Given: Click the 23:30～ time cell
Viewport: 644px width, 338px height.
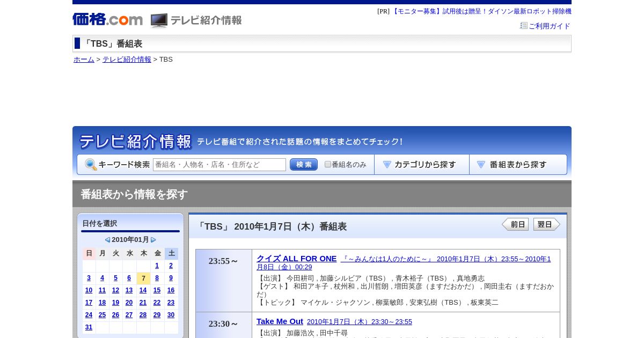Looking at the screenshot, I should 224,325.
